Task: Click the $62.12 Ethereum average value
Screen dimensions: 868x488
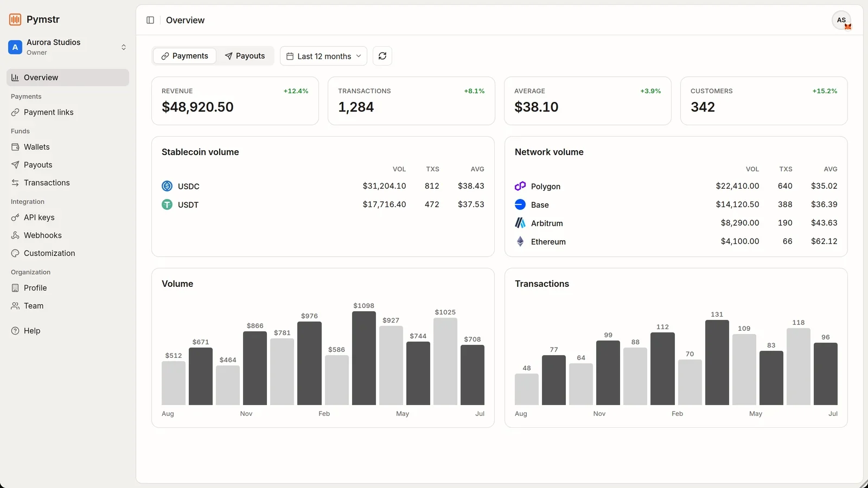Action: pos(824,241)
